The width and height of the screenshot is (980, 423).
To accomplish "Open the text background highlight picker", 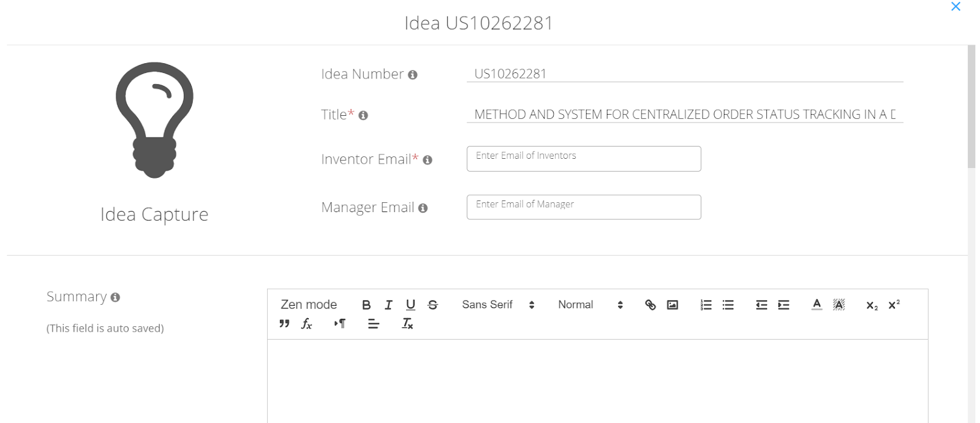I will (x=839, y=305).
